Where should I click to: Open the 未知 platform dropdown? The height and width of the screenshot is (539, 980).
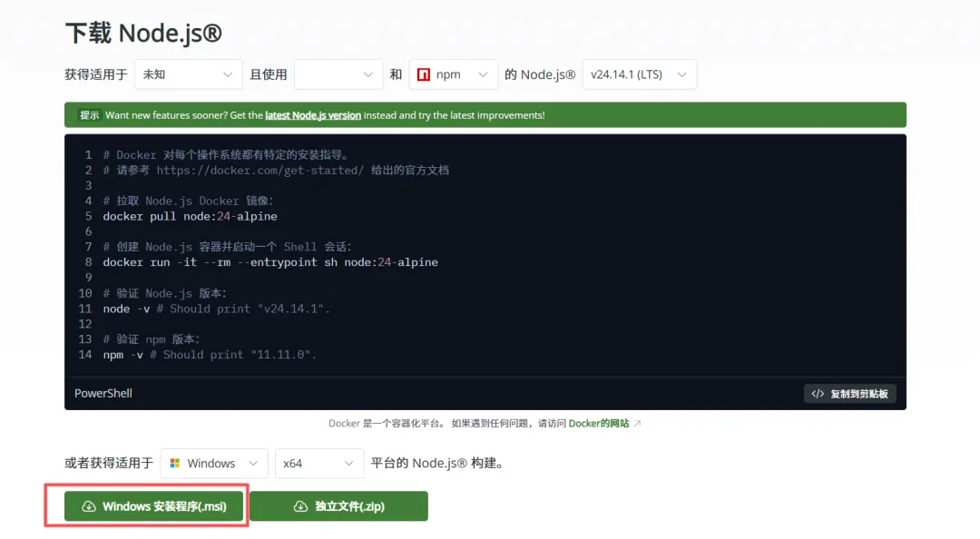[188, 74]
